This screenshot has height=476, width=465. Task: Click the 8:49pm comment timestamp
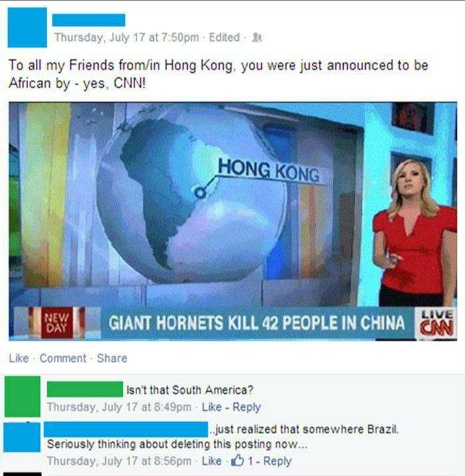119,407
